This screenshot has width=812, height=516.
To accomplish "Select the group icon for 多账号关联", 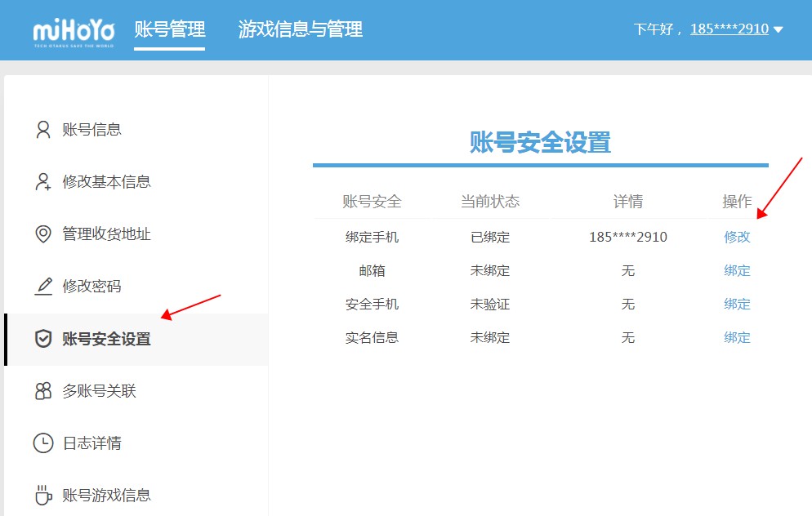I will (x=42, y=390).
